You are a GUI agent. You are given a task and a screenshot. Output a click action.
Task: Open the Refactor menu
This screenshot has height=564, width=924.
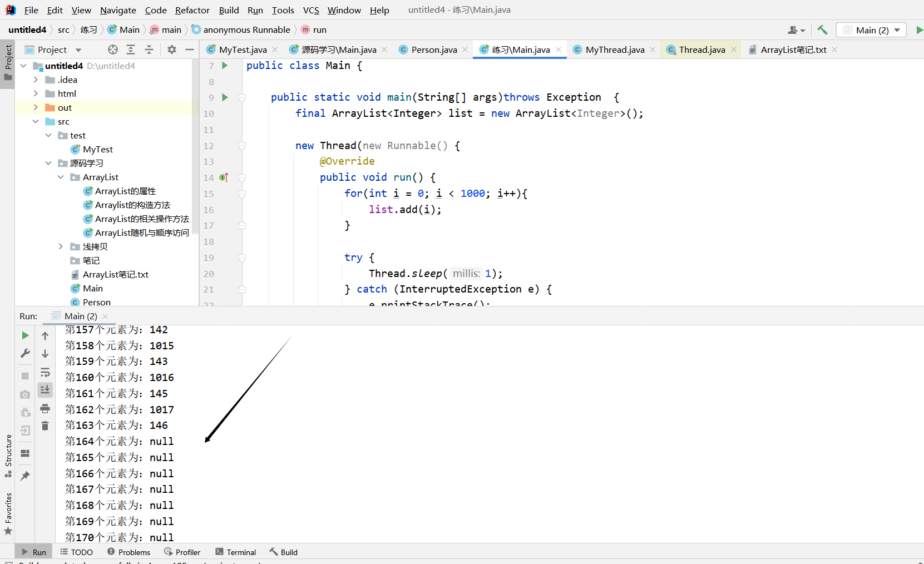click(x=192, y=10)
